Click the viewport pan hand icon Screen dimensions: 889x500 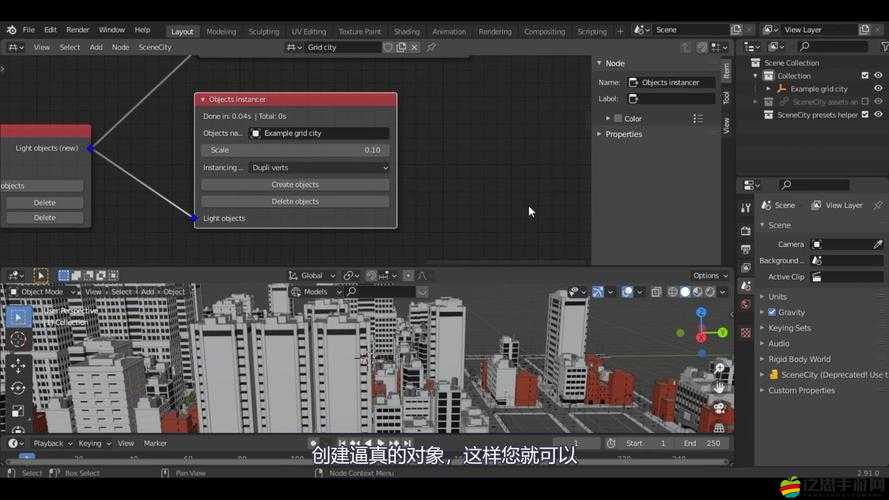tap(719, 388)
